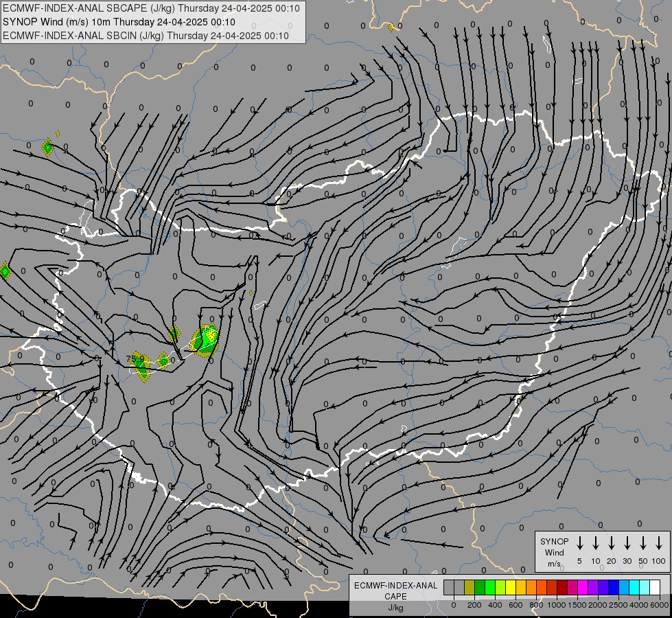672x618 pixels.
Task: Pick the pinkish magenta swatch left of 1500
Action: pos(573,587)
